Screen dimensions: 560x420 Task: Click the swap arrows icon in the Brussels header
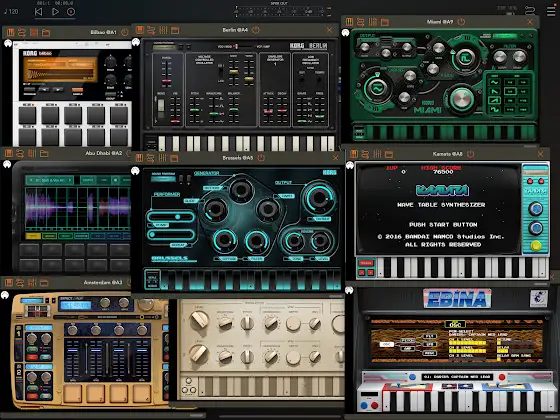click(151, 158)
